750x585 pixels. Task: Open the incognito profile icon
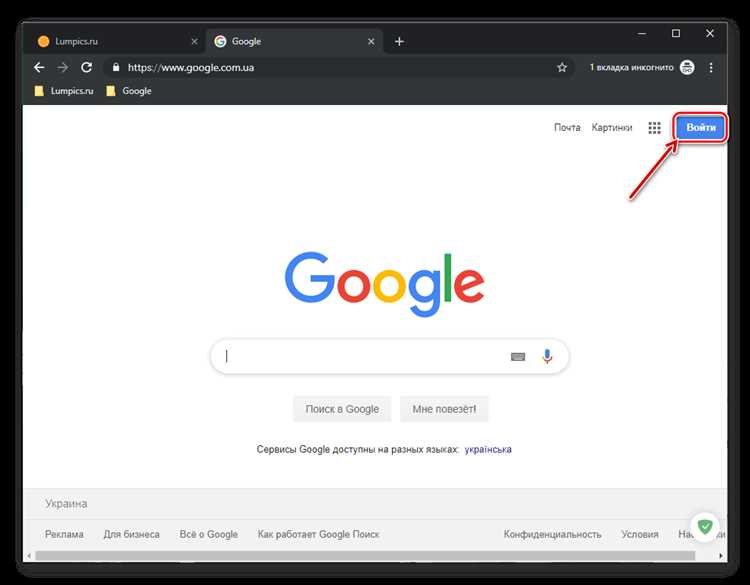(x=687, y=67)
